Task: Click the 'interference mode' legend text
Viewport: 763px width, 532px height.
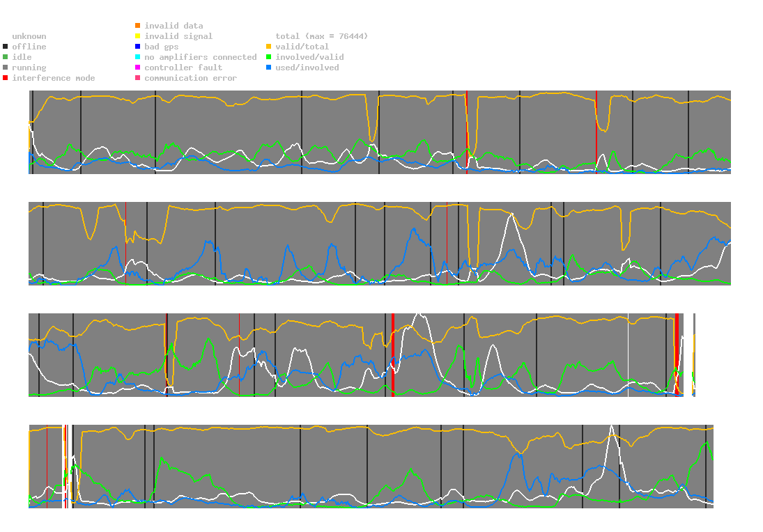Action: pyautogui.click(x=54, y=78)
